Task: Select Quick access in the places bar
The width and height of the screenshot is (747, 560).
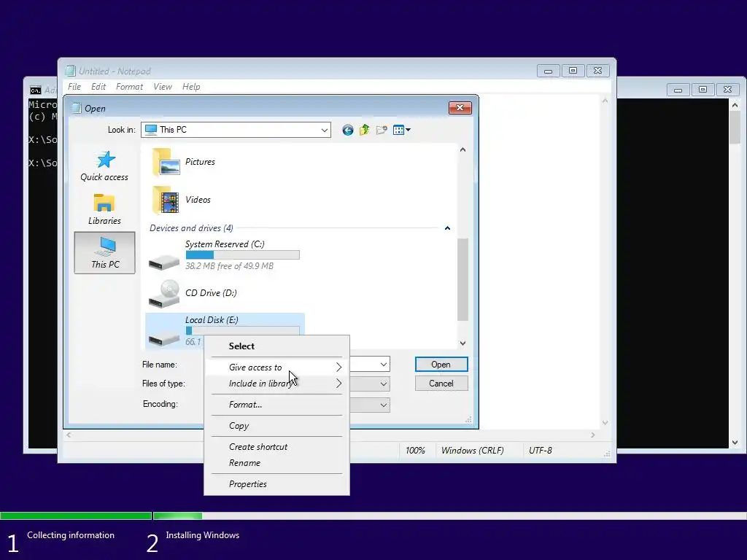Action: click(104, 166)
